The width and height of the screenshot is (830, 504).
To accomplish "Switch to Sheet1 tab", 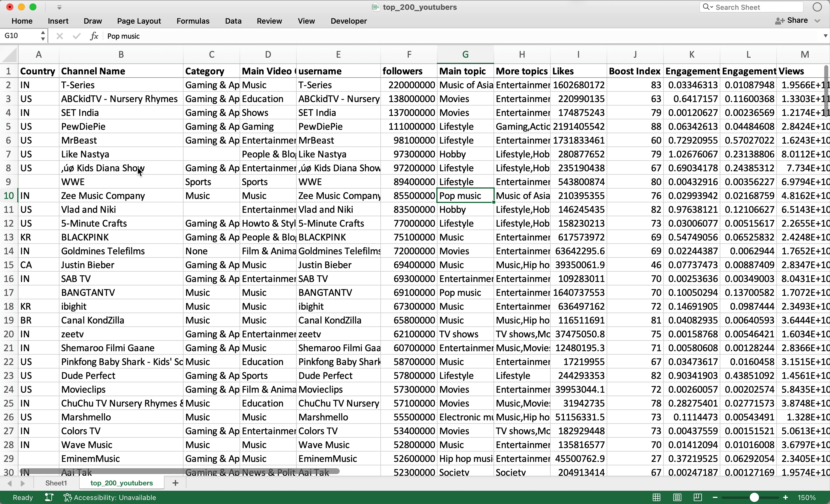I will [x=56, y=483].
